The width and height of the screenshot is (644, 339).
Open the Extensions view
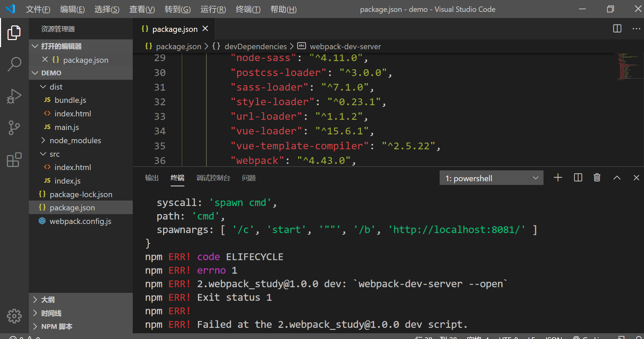click(x=14, y=159)
